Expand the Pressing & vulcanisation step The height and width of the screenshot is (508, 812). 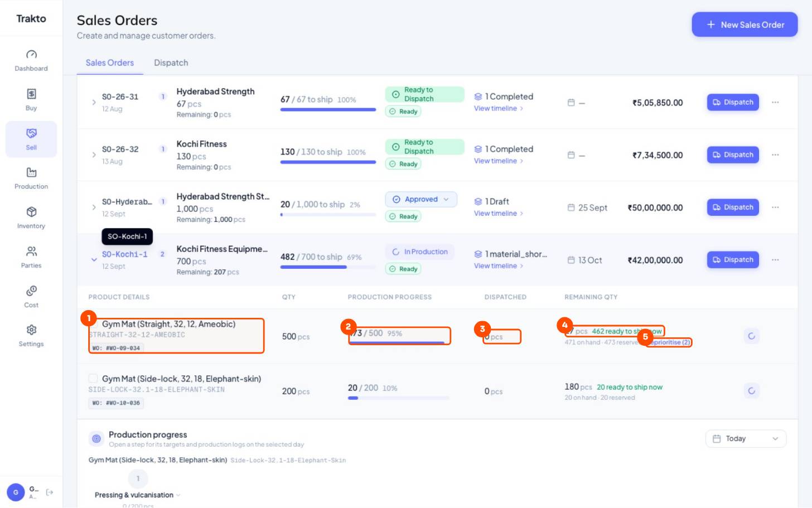(x=137, y=495)
